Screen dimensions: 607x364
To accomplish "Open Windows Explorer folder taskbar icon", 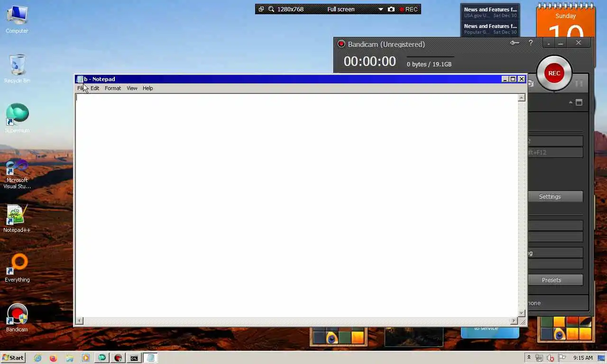I will (x=69, y=358).
